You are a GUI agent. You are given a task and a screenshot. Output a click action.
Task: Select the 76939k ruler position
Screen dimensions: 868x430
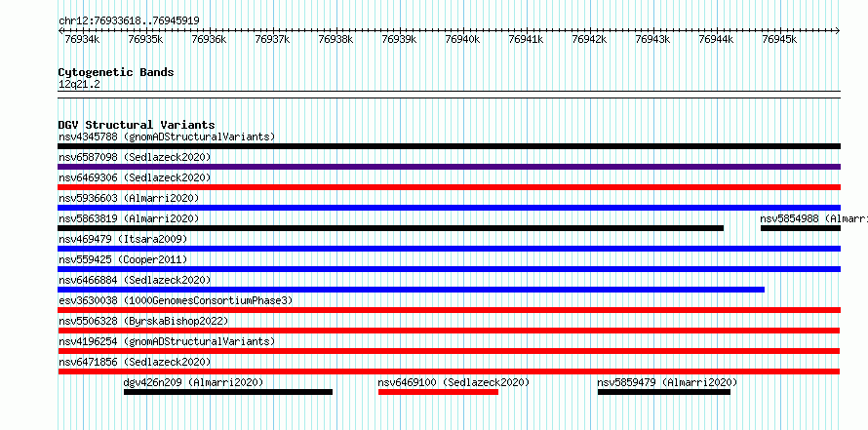click(399, 39)
